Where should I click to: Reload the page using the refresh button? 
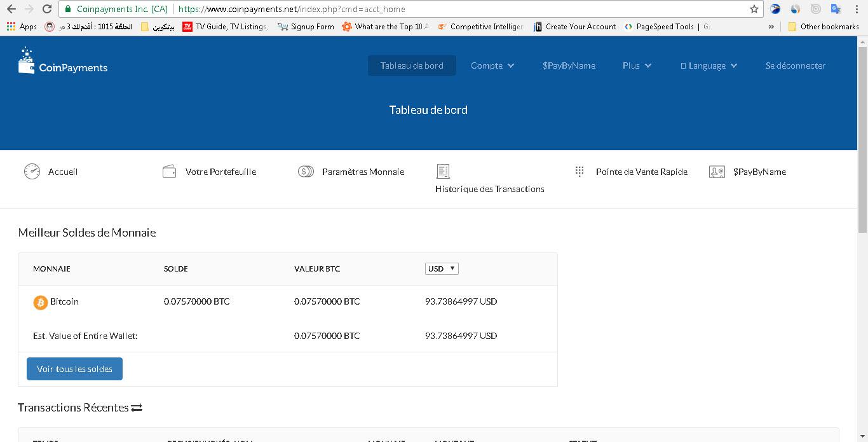(47, 9)
